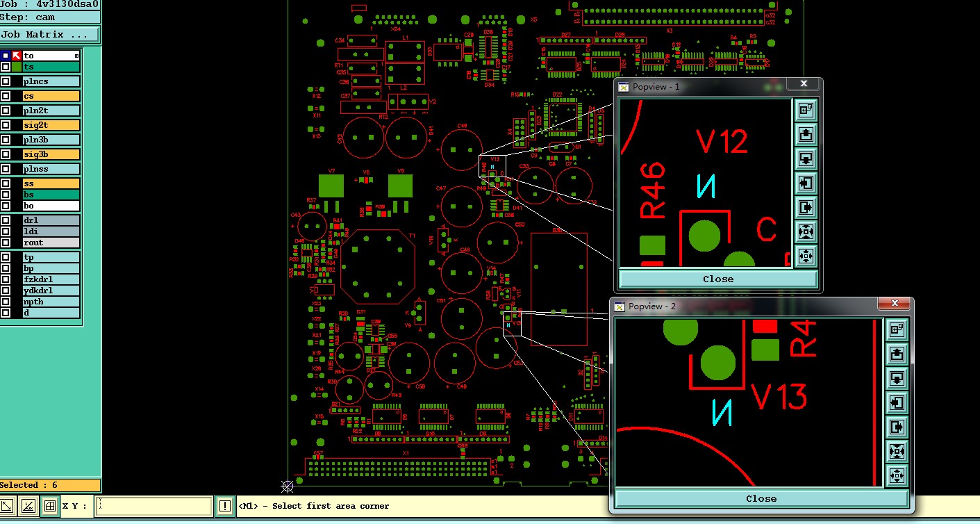Image resolution: width=980 pixels, height=524 pixels.
Task: Toggle display of the 'npth' layer
Action: click(5, 302)
